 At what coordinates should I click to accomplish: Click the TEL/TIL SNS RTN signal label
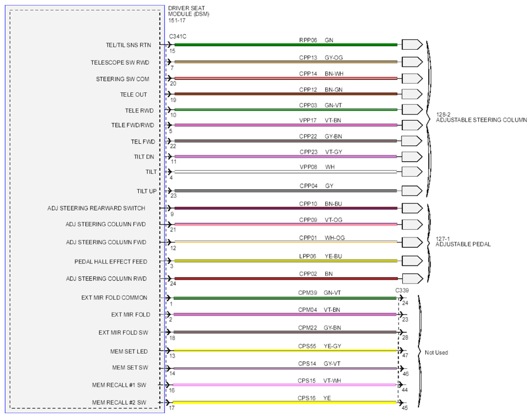click(128, 45)
